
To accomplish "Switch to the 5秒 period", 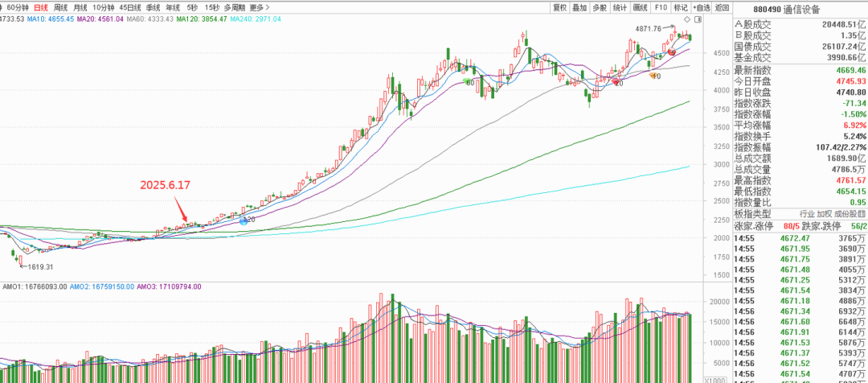I will [192, 8].
